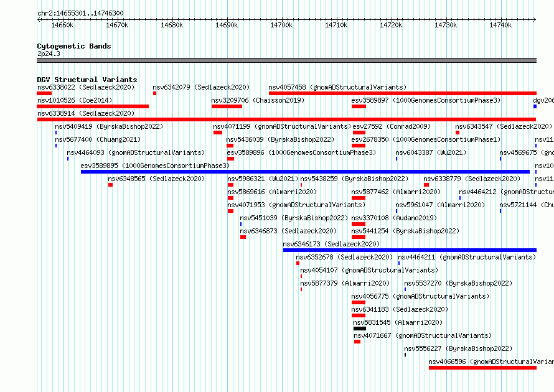Select the long blue bar under esv3589895
Image resolution: width=554 pixels, height=392 pixels.
(305, 172)
